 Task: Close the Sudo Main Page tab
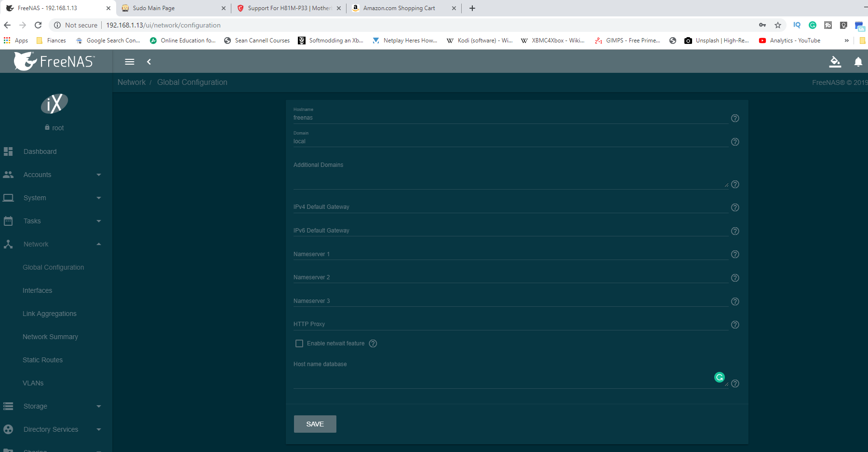pyautogui.click(x=224, y=8)
